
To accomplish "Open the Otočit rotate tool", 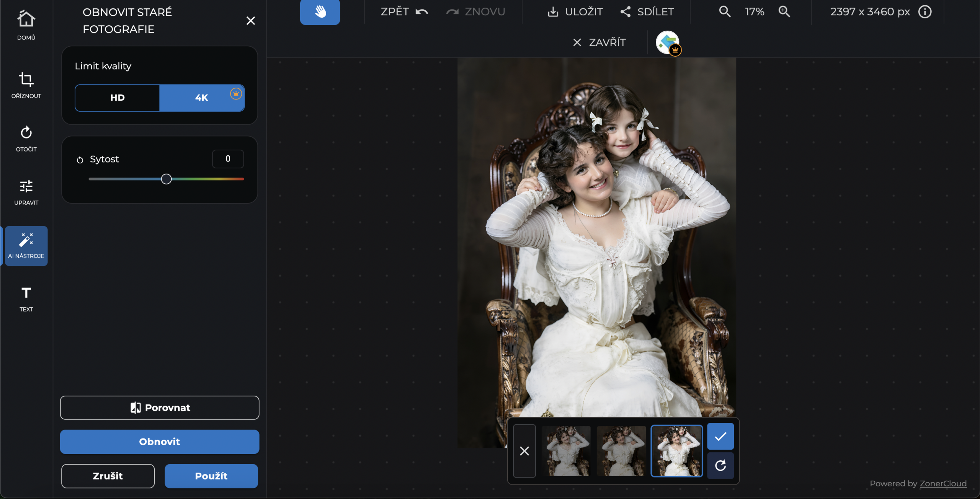I will coord(26,139).
